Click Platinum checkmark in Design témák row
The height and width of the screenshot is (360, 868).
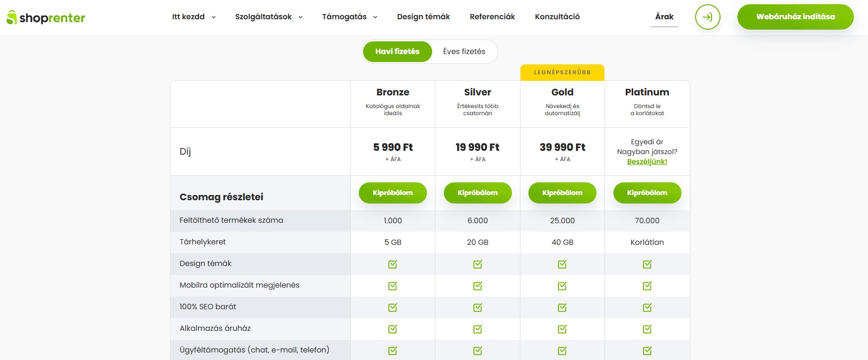click(x=647, y=264)
